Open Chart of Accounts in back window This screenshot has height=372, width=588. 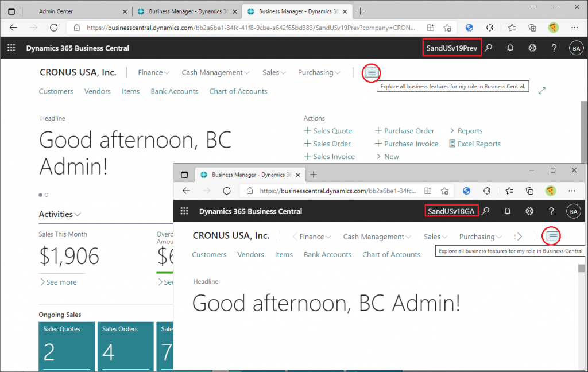(x=238, y=91)
